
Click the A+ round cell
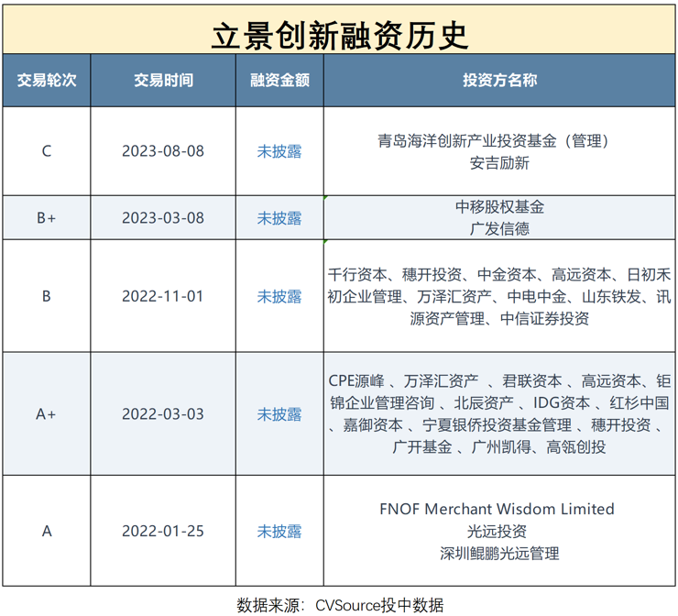pyautogui.click(x=47, y=414)
